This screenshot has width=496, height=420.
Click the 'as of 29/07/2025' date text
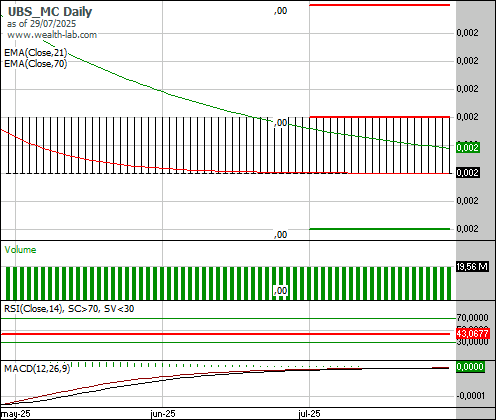tap(41, 24)
